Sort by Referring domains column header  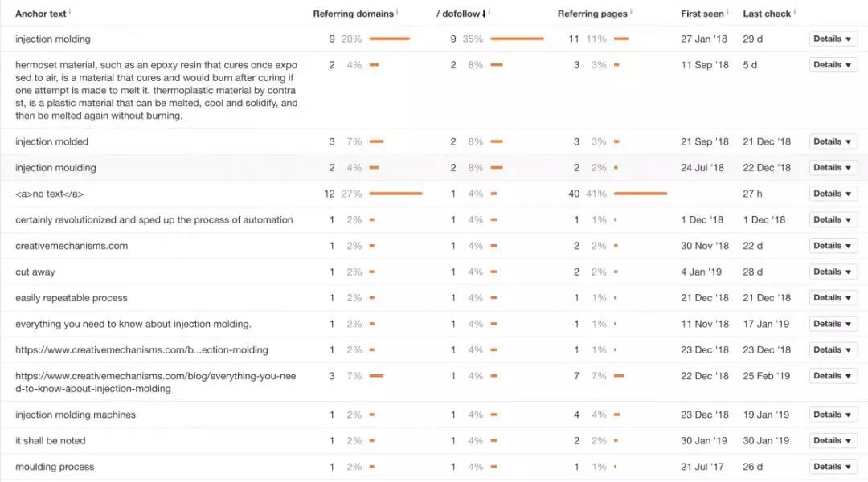[x=353, y=14]
